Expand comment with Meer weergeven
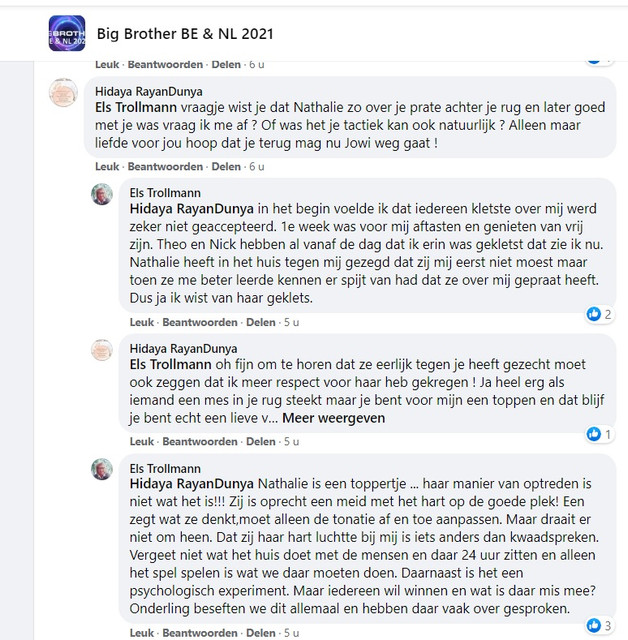628x640 pixels. point(333,418)
